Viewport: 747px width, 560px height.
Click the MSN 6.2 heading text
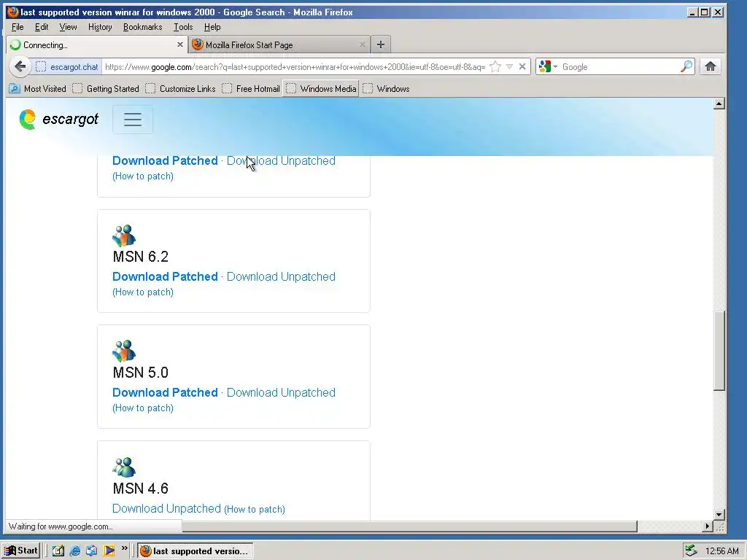click(141, 257)
